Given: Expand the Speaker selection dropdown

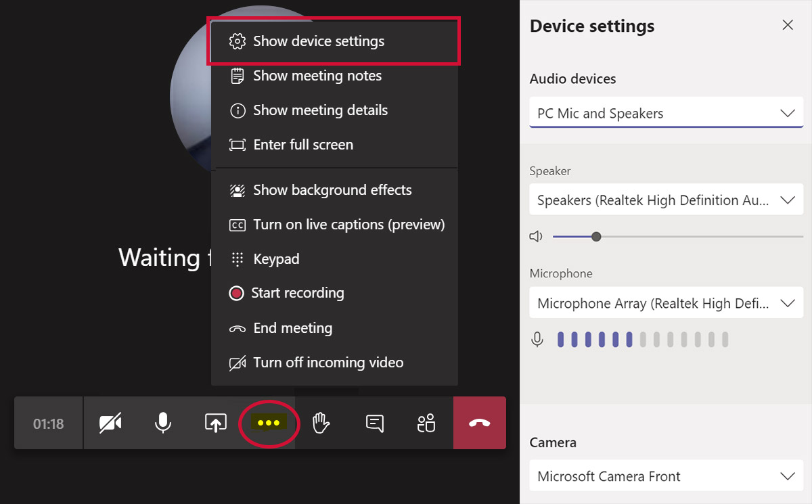Looking at the screenshot, I should [x=666, y=199].
